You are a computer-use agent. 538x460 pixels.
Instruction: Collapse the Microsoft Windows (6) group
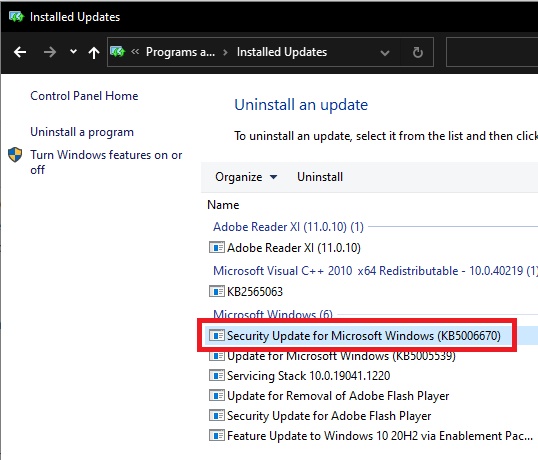point(273,314)
